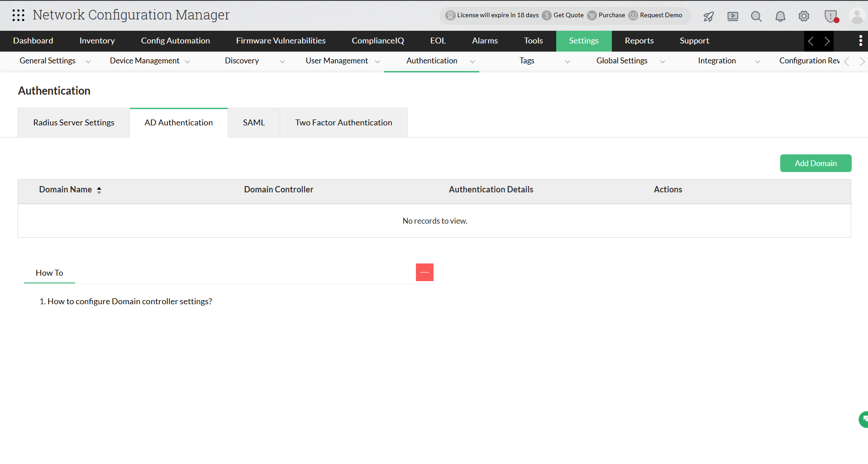
Task: Open Config Automation menu
Action: coord(175,41)
